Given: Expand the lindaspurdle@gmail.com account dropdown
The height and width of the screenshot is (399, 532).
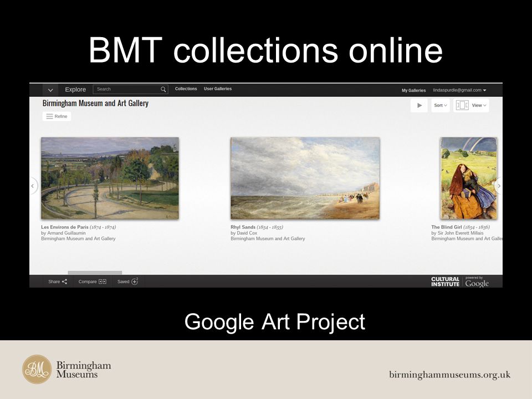Looking at the screenshot, I should 459,90.
